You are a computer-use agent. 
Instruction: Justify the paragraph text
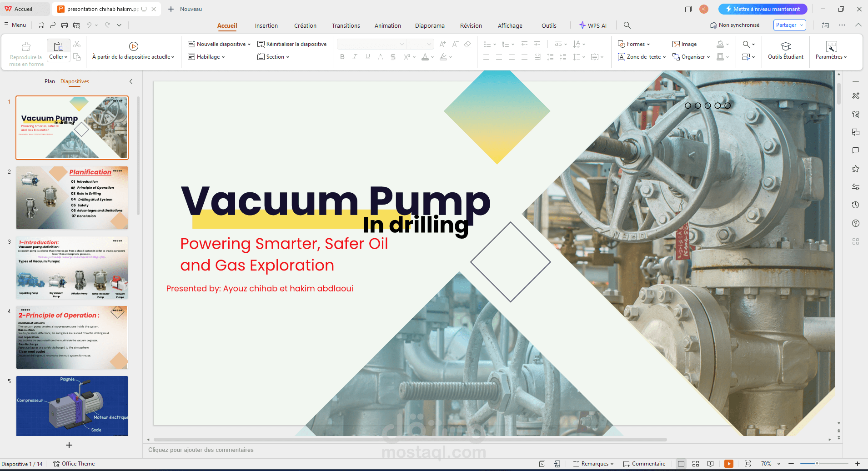pyautogui.click(x=525, y=57)
